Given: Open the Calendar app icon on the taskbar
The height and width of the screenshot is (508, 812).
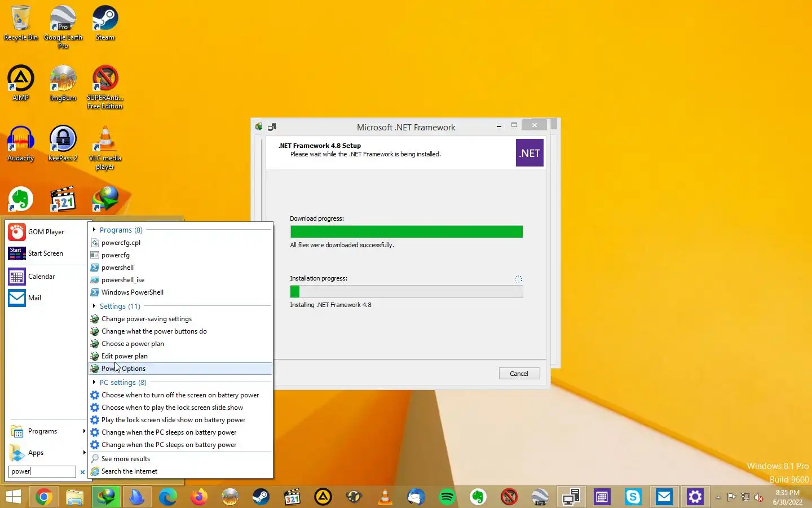Looking at the screenshot, I should point(602,497).
